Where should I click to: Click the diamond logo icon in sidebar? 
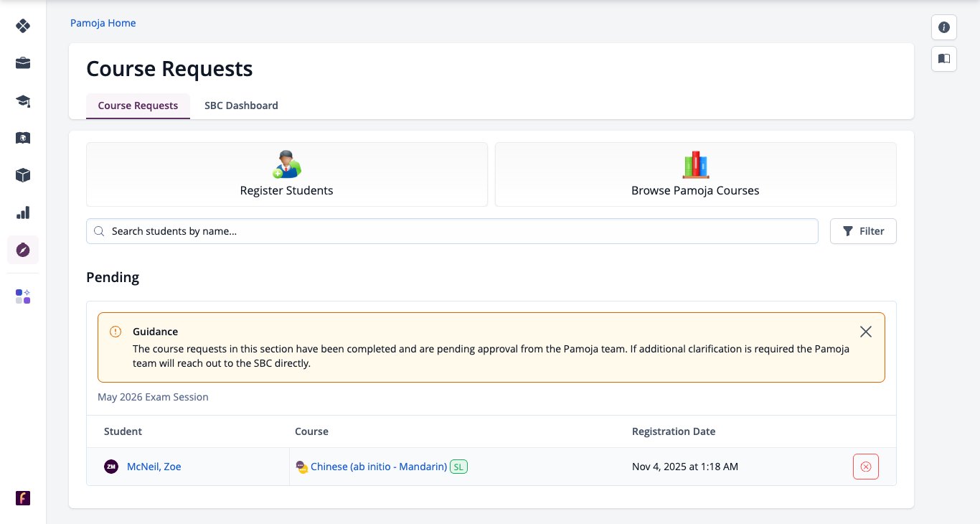[23, 26]
